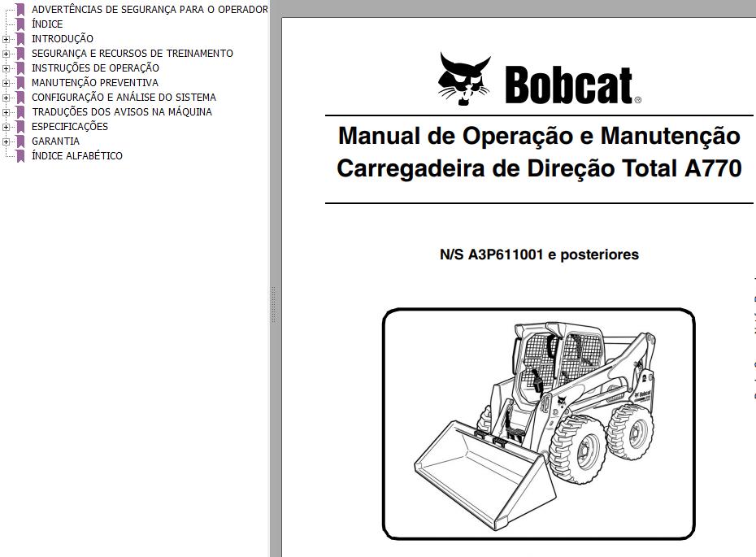Expand SEGURANÇA E RECURSOS DE TREINAMENTO
Screen dimensions: 756x557
6,54
